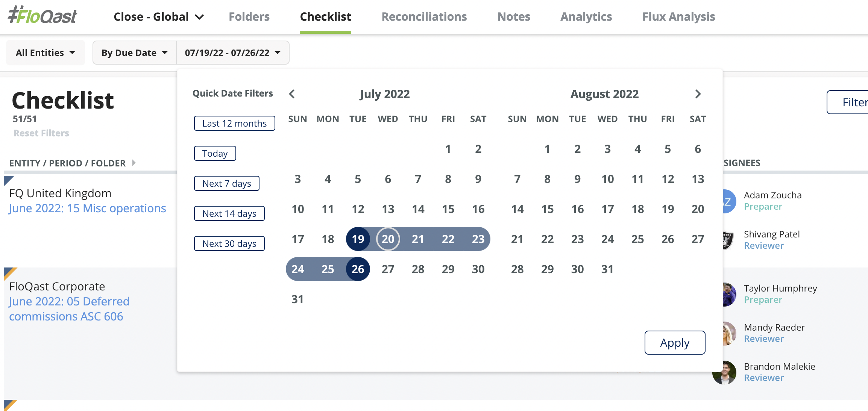
Task: Select Next 7 days filter
Action: point(227,183)
